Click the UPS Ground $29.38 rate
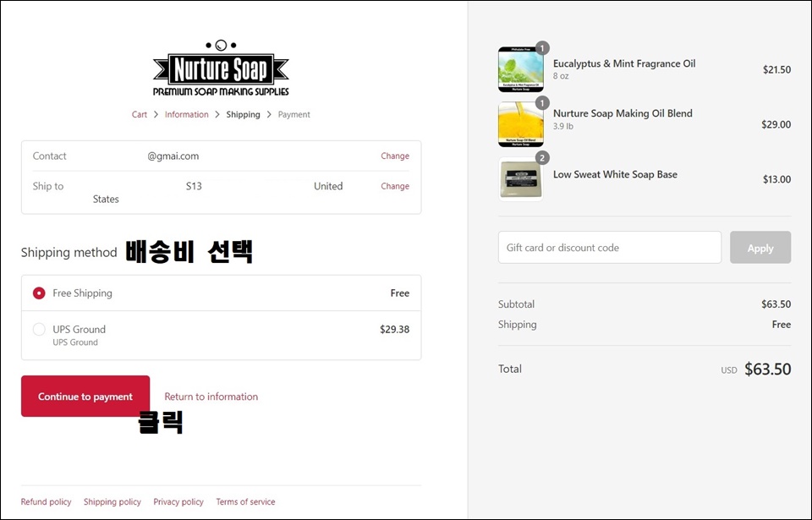Screen dimensions: 812x520 pos(395,330)
